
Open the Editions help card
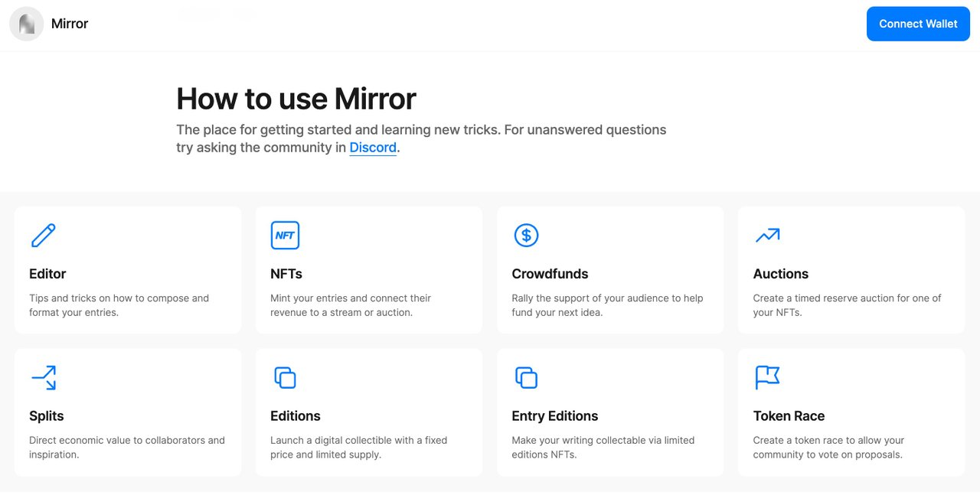coord(368,412)
